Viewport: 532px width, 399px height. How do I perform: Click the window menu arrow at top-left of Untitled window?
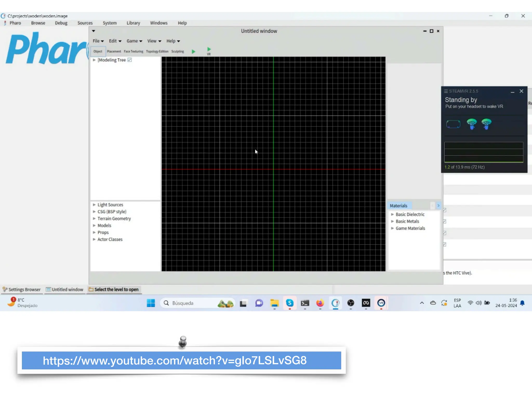94,31
